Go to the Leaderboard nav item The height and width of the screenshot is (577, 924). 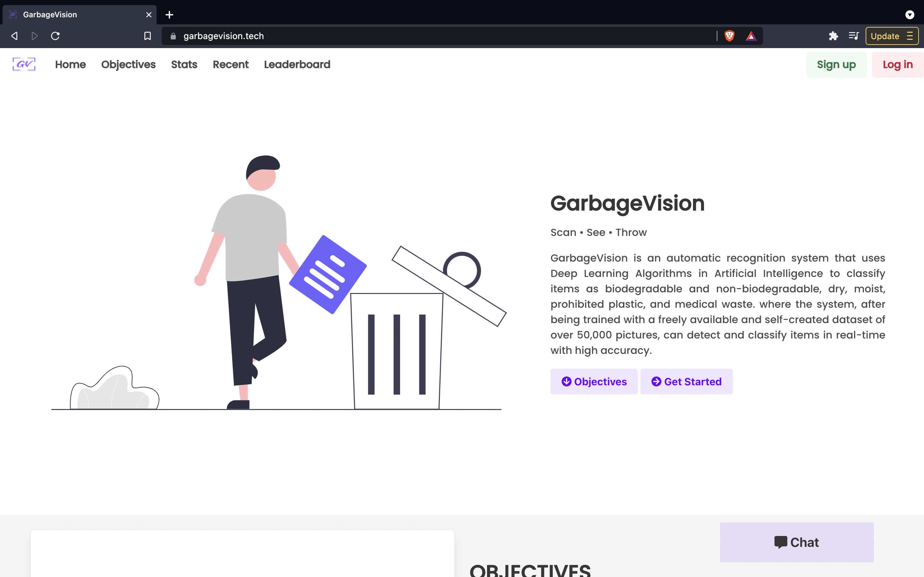[297, 64]
